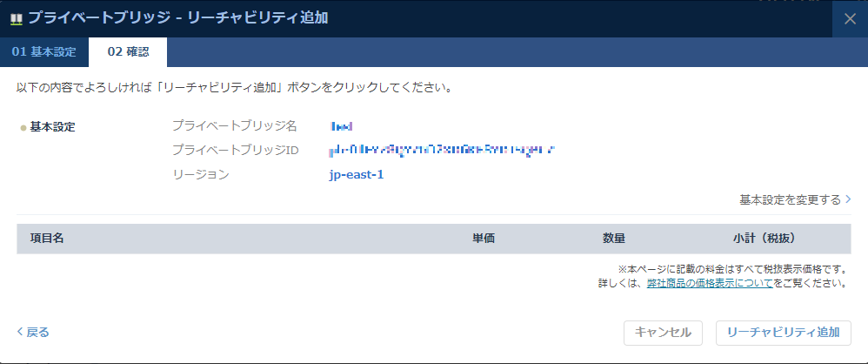Click the blurred private bridge ID value
The height and width of the screenshot is (364, 868).
pos(442,150)
